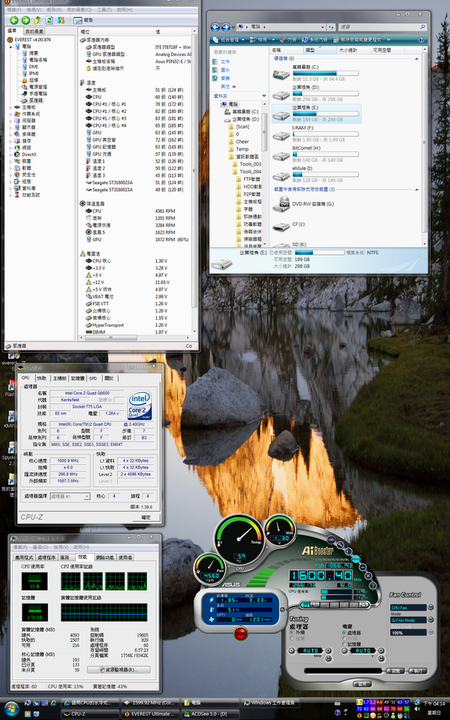Click the Properties checkmark button in Explorer
The width and height of the screenshot is (450, 720).
pos(288,40)
